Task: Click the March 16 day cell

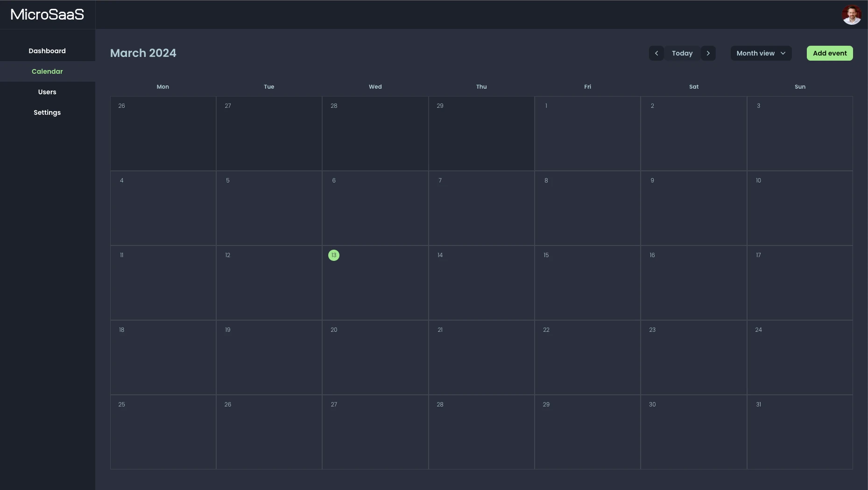Action: 693,283
